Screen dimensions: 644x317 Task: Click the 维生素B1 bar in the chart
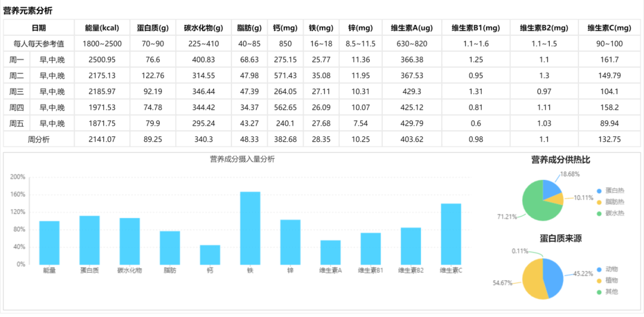coord(371,249)
